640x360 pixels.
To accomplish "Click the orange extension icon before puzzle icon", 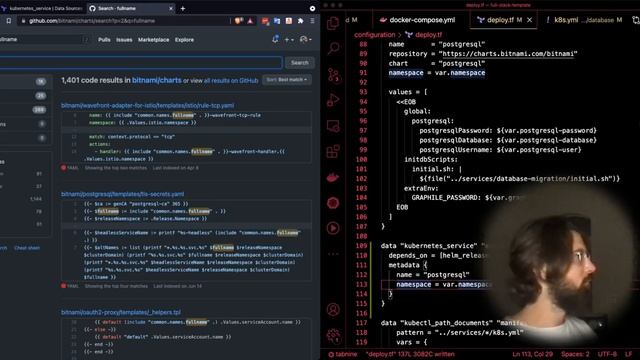I will click(x=289, y=21).
